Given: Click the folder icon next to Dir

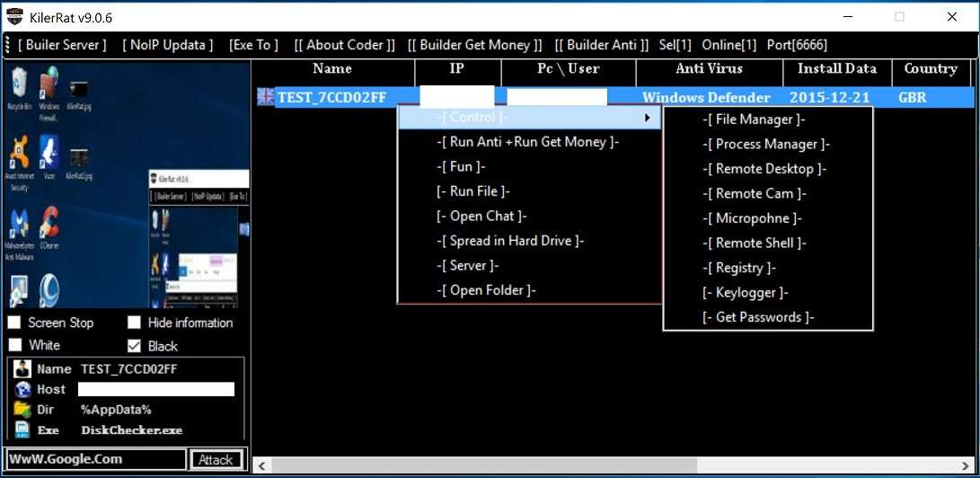Looking at the screenshot, I should (22, 410).
